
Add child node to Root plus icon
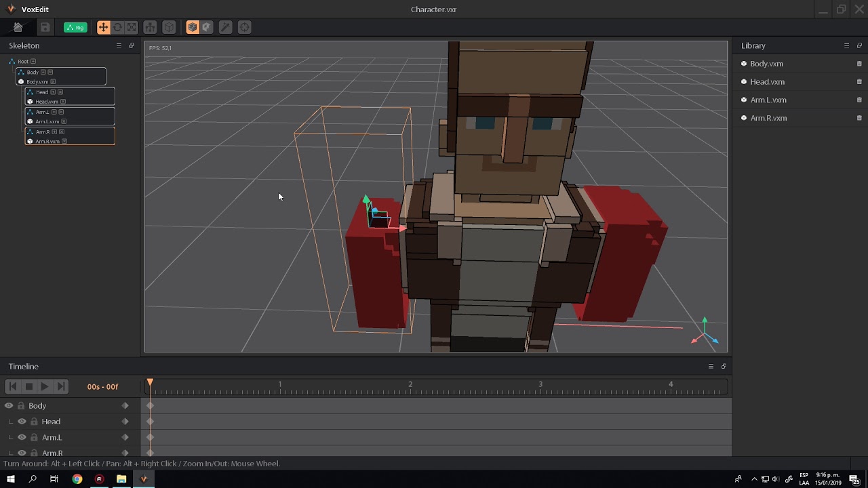[x=33, y=62]
